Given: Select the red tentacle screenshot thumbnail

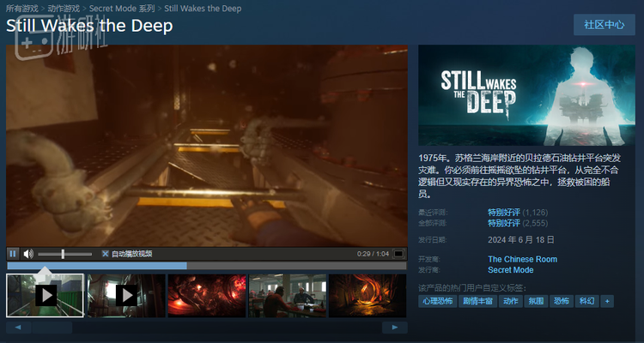Looking at the screenshot, I should [x=207, y=295].
